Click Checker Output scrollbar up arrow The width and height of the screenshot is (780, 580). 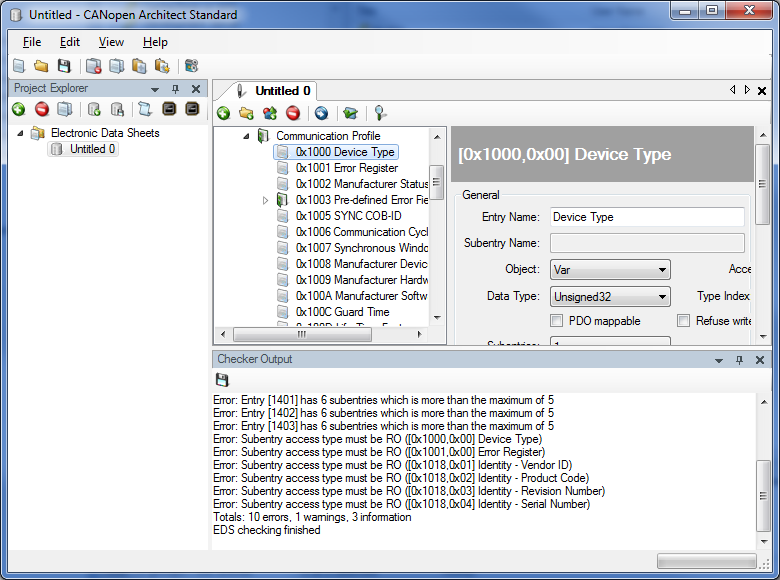[x=764, y=401]
